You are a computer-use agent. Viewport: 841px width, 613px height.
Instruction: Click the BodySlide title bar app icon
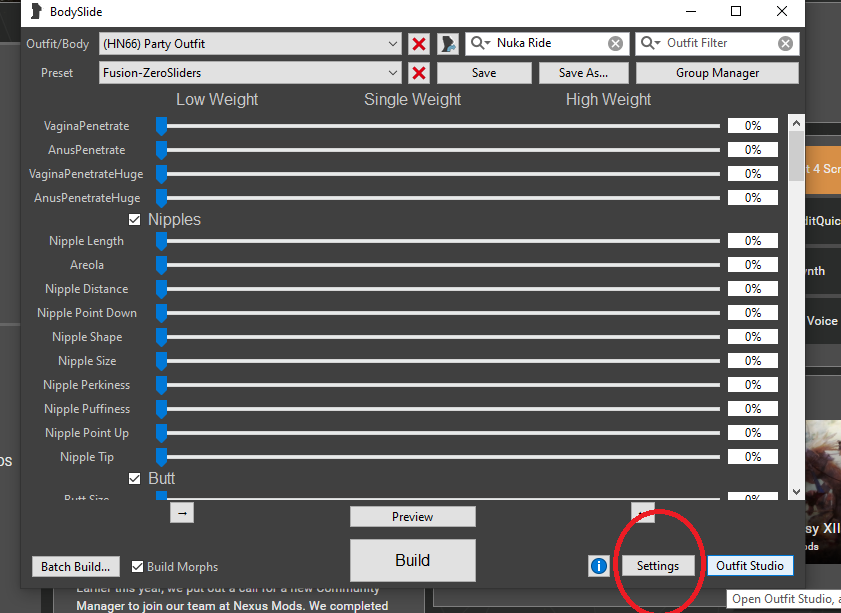point(36,11)
